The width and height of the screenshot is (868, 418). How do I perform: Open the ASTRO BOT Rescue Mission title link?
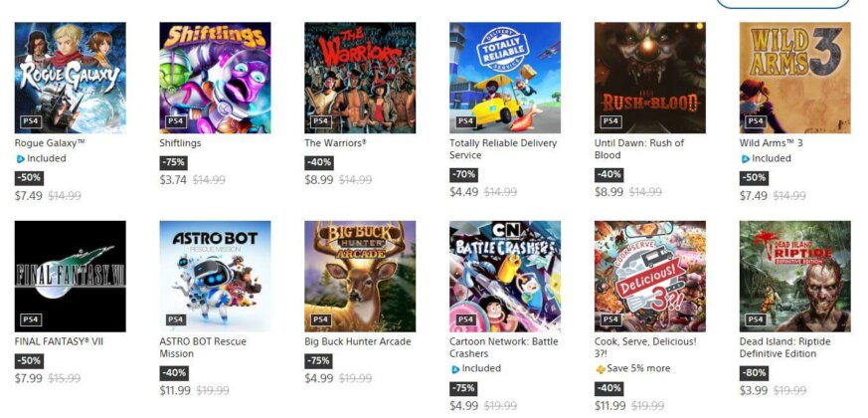[203, 347]
